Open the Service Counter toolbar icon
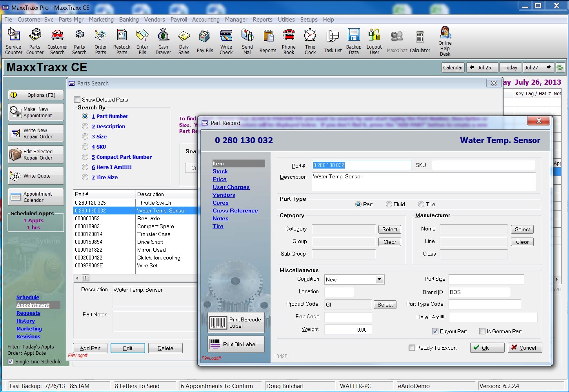Viewport: 569px width, 392px height. (14, 41)
